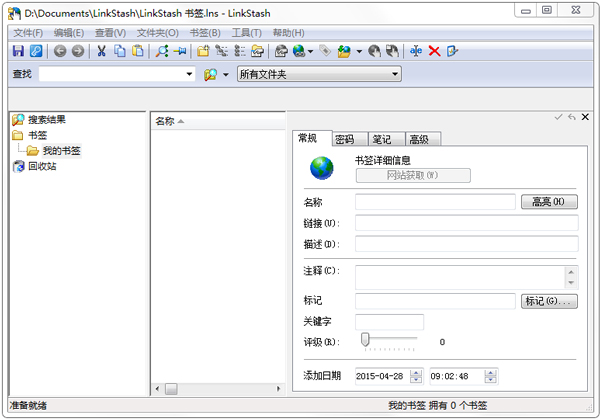Select 回收站 in the folder tree
The width and height of the screenshot is (600, 420).
click(42, 166)
